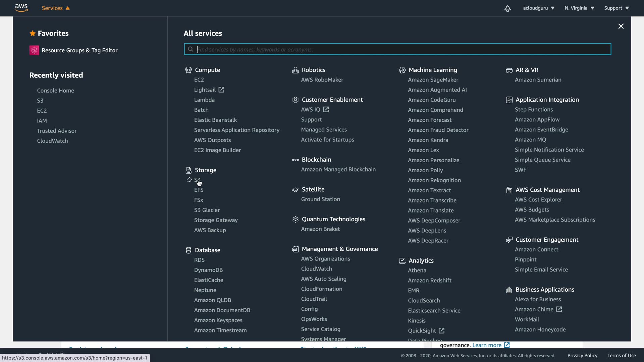Open the notifications bell icon
Screen dimensions: 644x362
pos(507,8)
